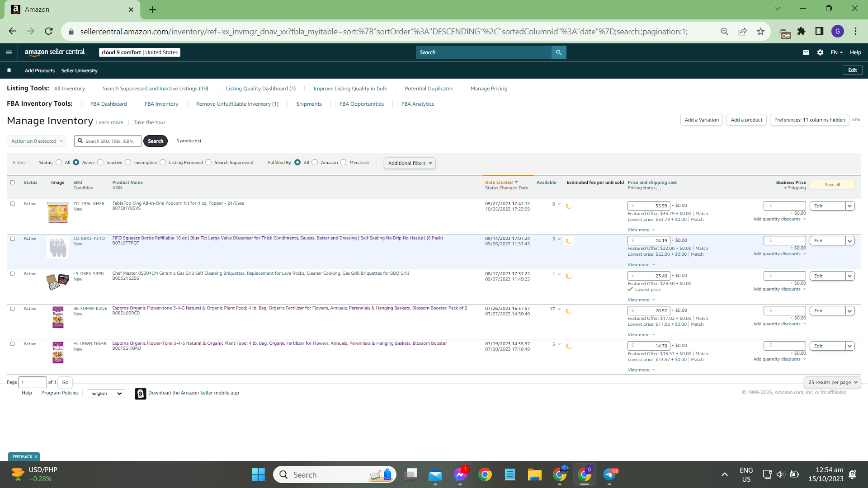Screen dimensions: 868x488
Task: Open Search Suppressed and Inactive Listings
Action: pos(156,89)
